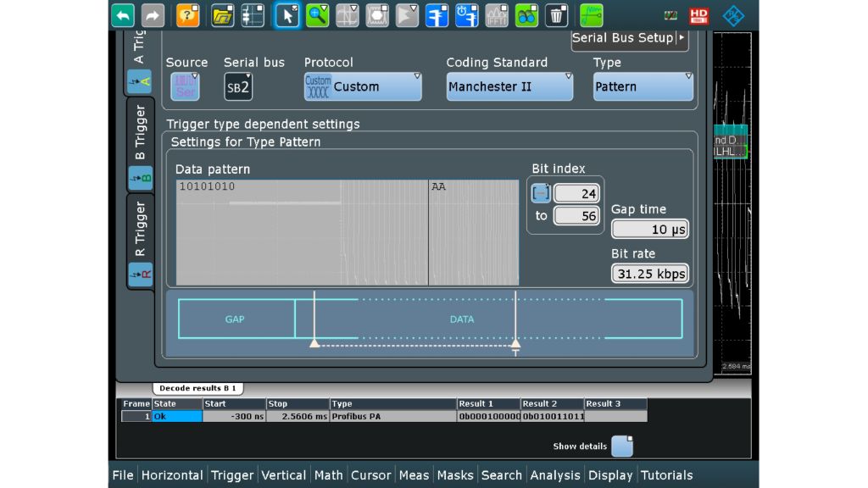Open the Type Pattern dropdown
The height and width of the screenshot is (488, 868).
pyautogui.click(x=643, y=86)
